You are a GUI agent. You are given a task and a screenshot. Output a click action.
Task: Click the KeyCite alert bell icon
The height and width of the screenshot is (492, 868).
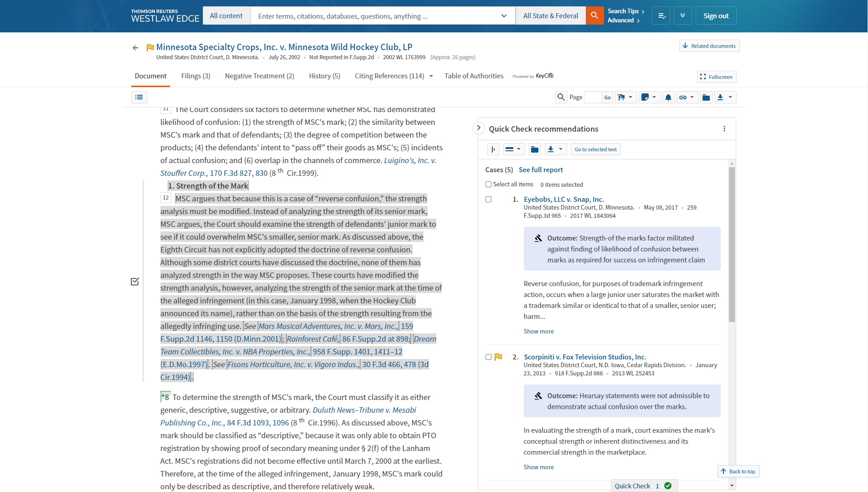tap(668, 97)
